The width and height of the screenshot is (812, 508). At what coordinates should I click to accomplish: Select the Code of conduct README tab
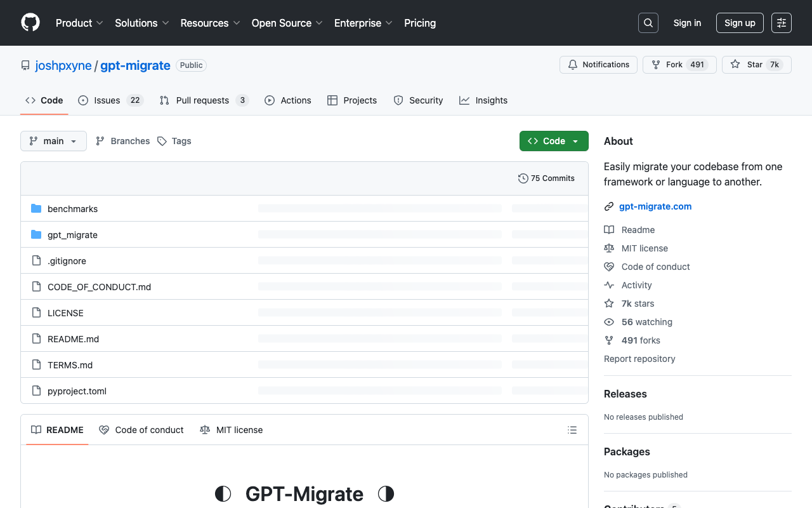click(x=141, y=430)
